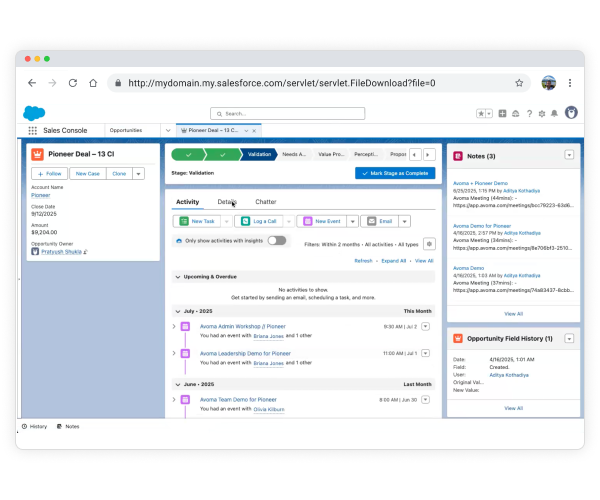
Task: Click the Expand All link
Action: click(394, 261)
